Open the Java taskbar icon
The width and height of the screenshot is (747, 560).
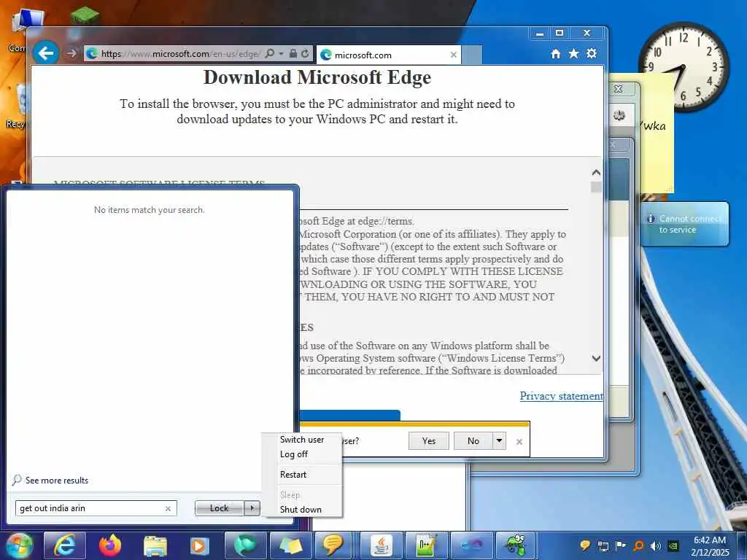click(381, 545)
